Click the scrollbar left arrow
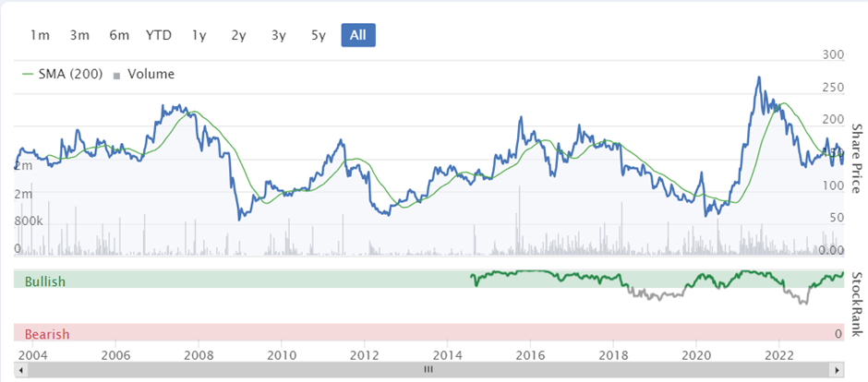The width and height of the screenshot is (868, 382). click(20, 369)
